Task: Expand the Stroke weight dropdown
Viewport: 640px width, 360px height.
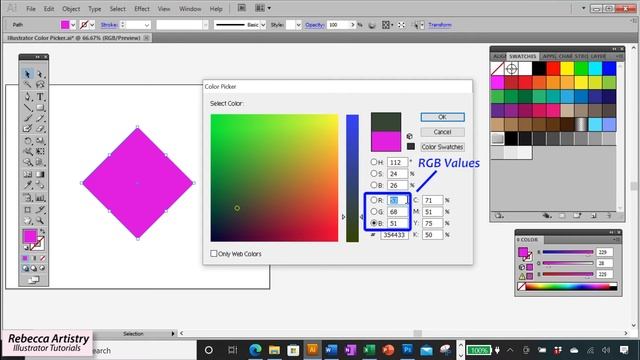Action: 147,25
